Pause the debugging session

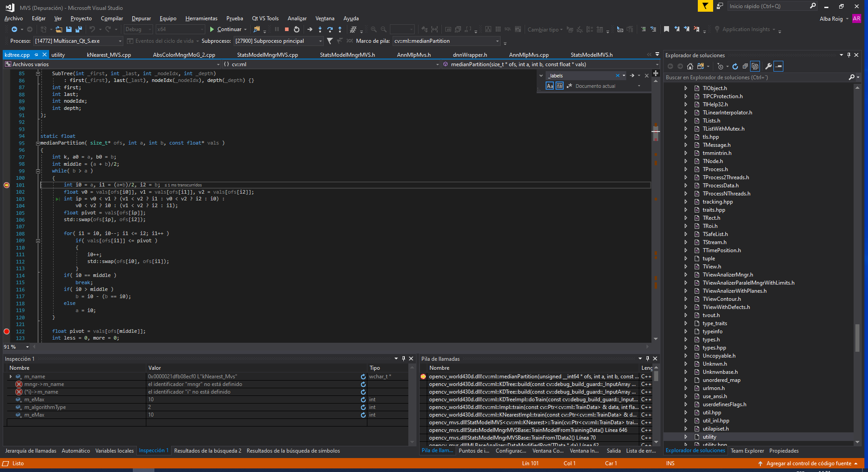[x=276, y=29]
